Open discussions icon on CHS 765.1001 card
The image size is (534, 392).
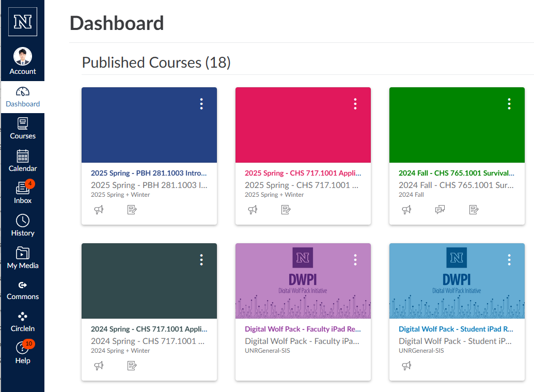(x=440, y=210)
